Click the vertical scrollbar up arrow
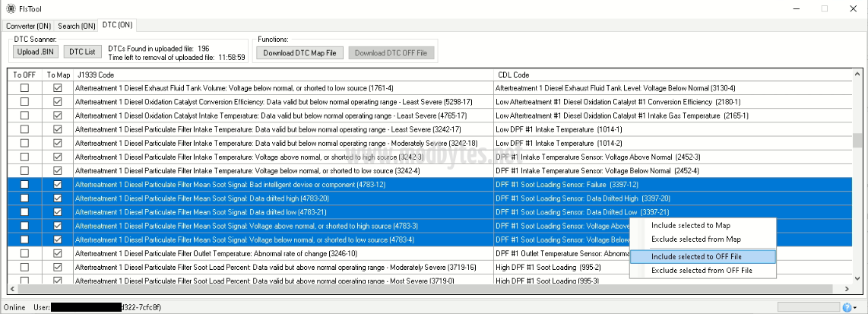Viewport: 868px width, 314px height. (857, 75)
